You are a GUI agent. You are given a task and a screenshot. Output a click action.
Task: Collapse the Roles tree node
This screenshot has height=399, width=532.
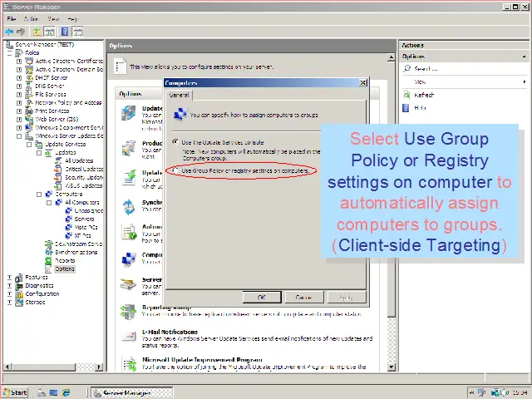click(9, 53)
